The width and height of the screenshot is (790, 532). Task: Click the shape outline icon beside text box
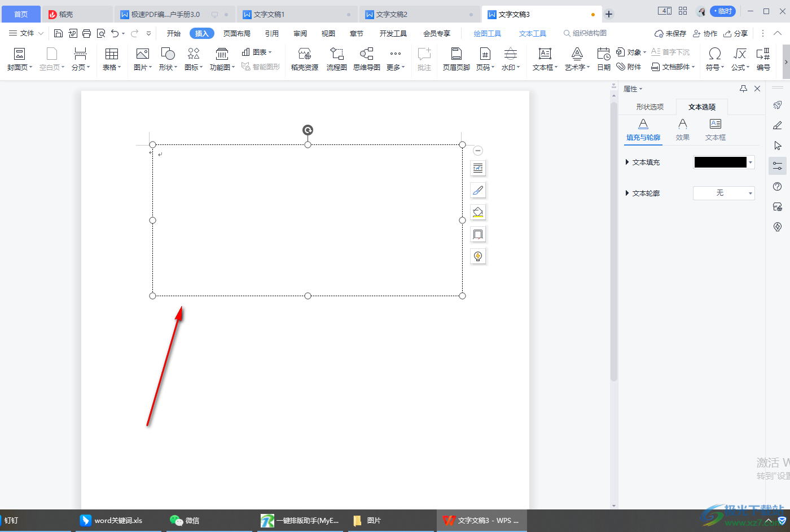pyautogui.click(x=478, y=234)
